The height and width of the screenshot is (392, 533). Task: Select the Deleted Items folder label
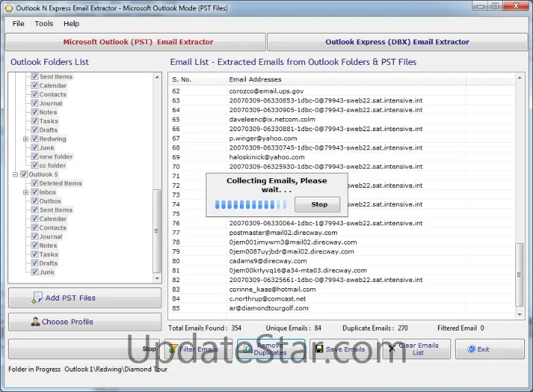tap(61, 183)
